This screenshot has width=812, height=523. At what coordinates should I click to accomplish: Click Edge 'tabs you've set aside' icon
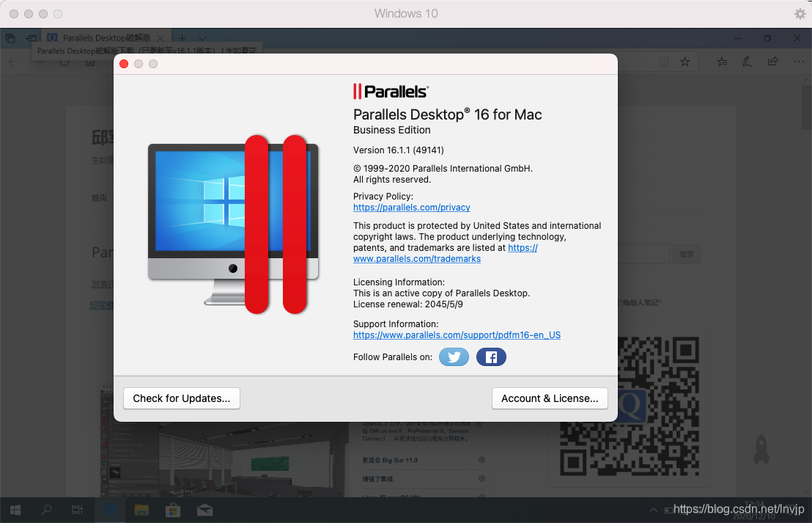[x=10, y=38]
